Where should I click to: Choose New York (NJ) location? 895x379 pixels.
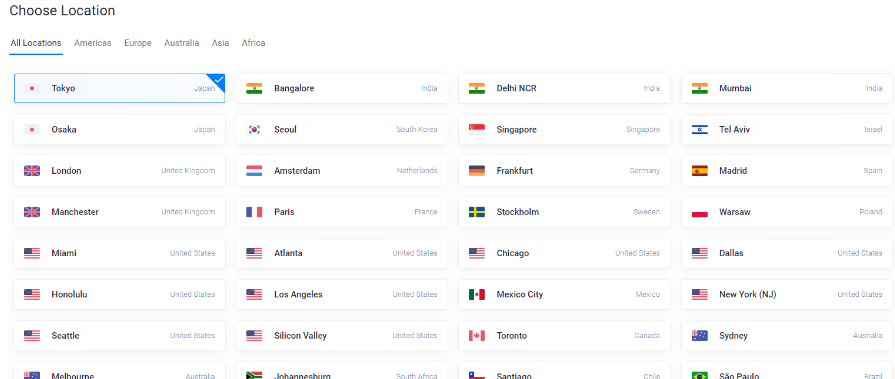tap(788, 295)
